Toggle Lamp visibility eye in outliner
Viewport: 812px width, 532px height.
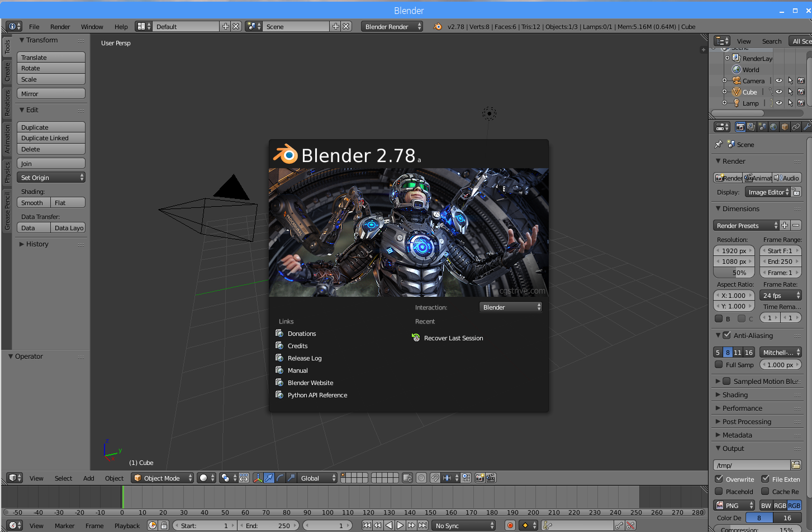(779, 103)
